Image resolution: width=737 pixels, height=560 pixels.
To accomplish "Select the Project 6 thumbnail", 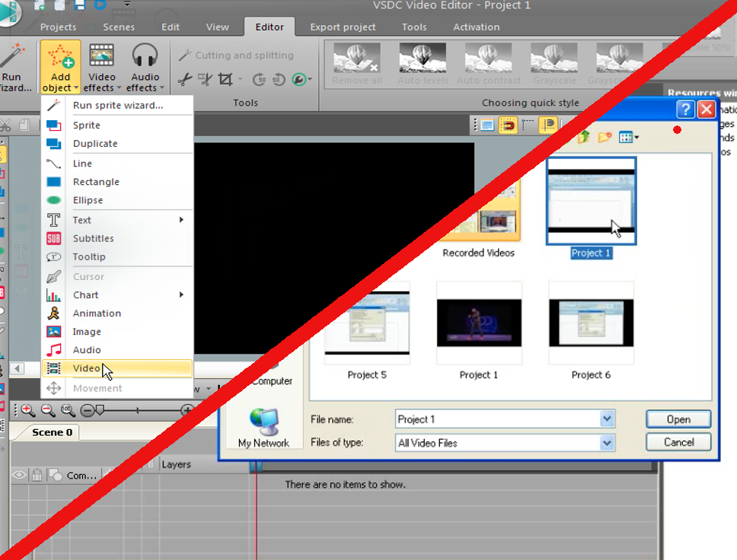I will tap(589, 323).
